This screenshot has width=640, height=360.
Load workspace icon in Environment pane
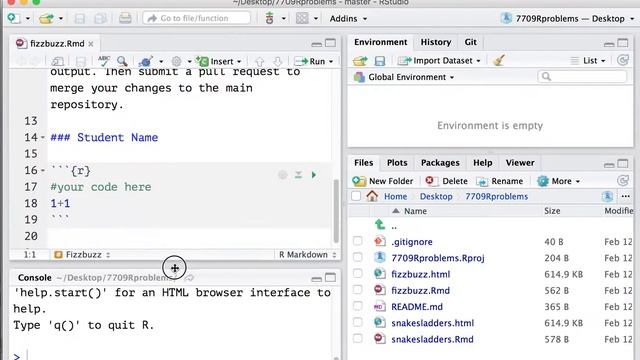pos(360,61)
